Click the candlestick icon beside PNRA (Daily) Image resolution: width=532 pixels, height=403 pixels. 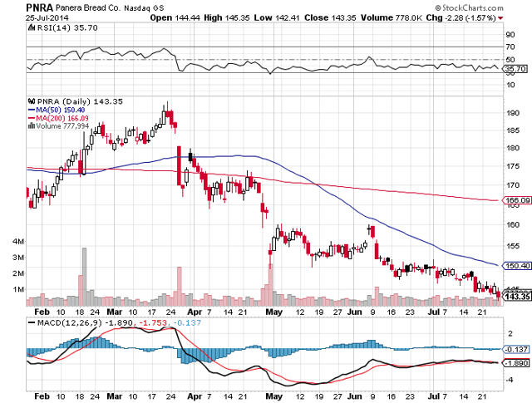[32, 101]
